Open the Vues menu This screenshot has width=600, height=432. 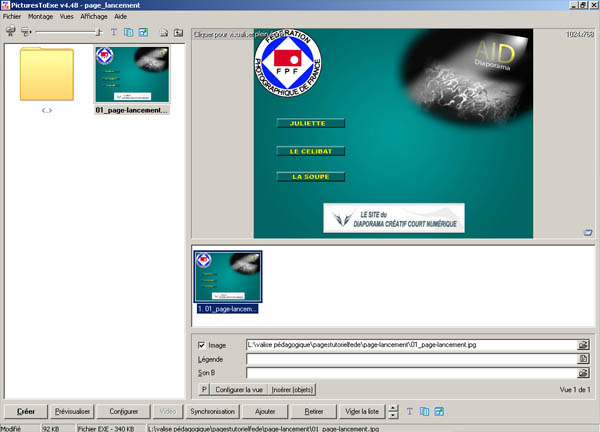(x=67, y=16)
